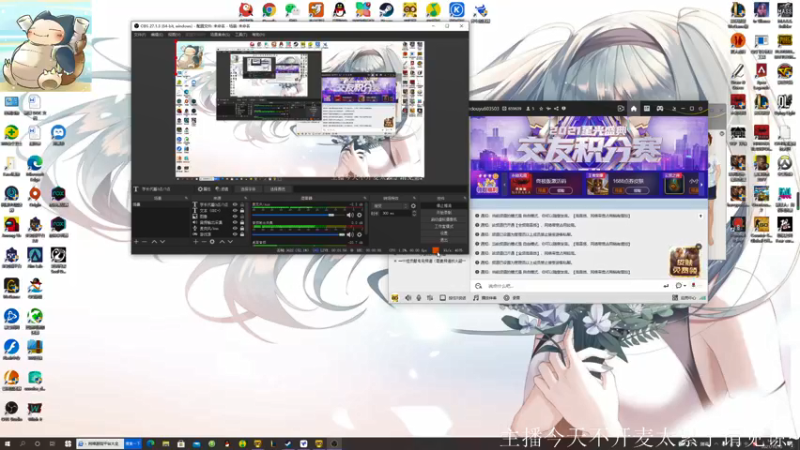This screenshot has width=800, height=450.
Task: Click right arrow on Douyu banner carousel
Action: point(702,184)
